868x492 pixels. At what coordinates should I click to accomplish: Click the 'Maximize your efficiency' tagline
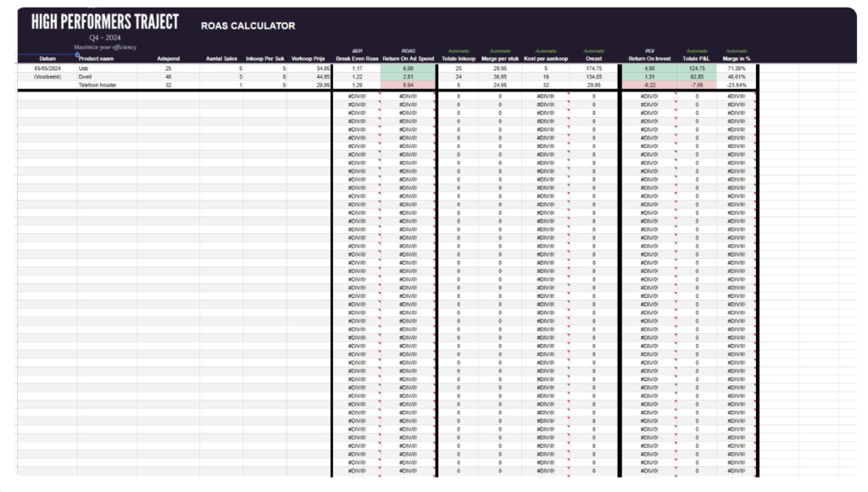point(105,47)
